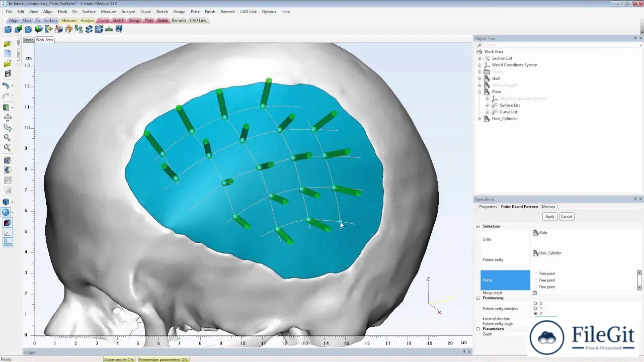
Task: Toggle Expert mode in status bar
Action: (x=119, y=359)
